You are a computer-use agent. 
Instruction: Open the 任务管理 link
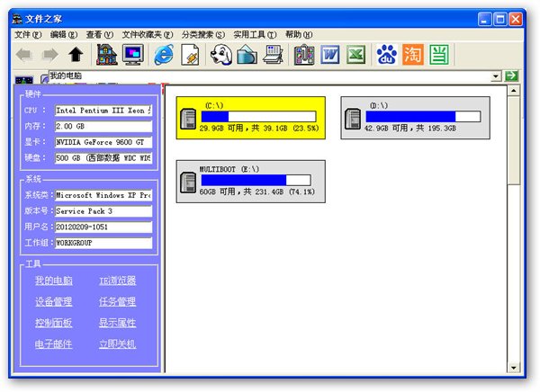[117, 302]
